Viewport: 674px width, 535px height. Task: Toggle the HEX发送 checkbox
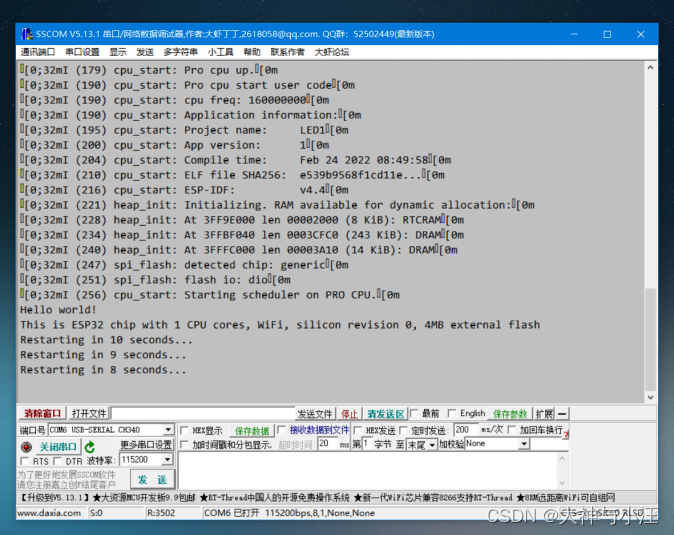pos(358,430)
